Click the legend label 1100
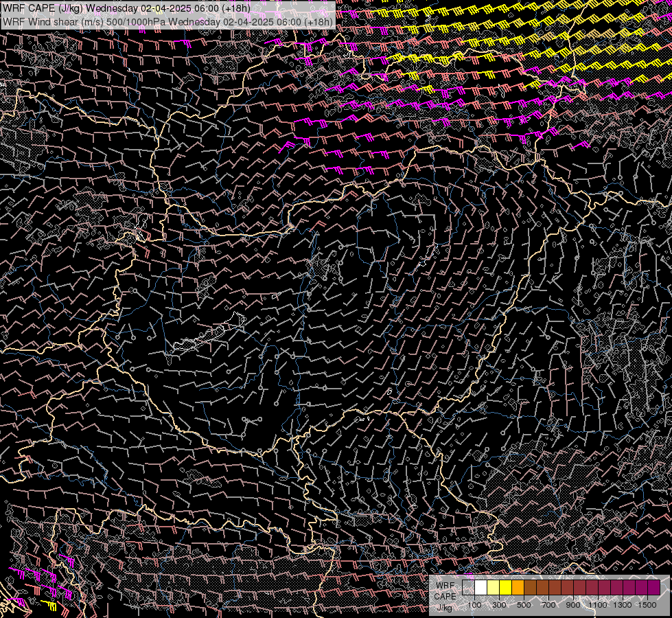The image size is (672, 618). click(x=597, y=605)
